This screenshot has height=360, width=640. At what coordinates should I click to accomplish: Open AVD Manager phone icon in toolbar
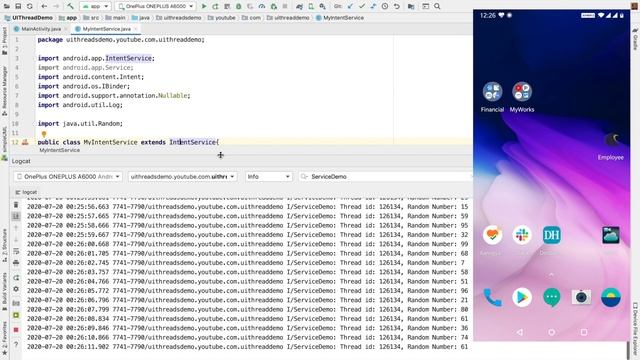[x=311, y=6]
